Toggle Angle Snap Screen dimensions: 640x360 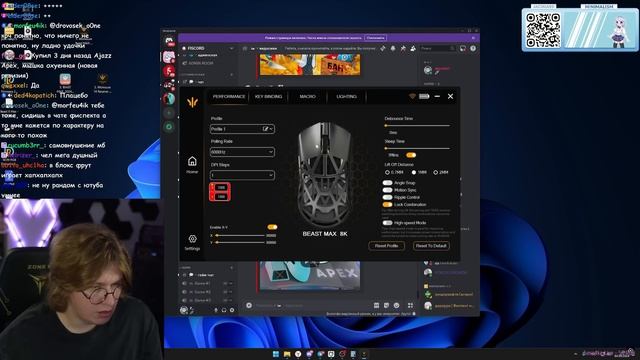pos(387,183)
